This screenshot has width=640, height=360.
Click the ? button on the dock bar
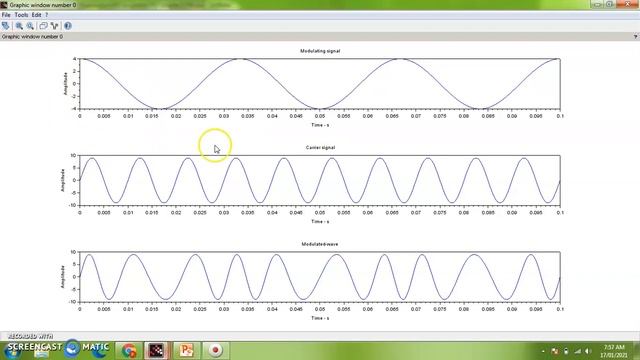tap(636, 36)
